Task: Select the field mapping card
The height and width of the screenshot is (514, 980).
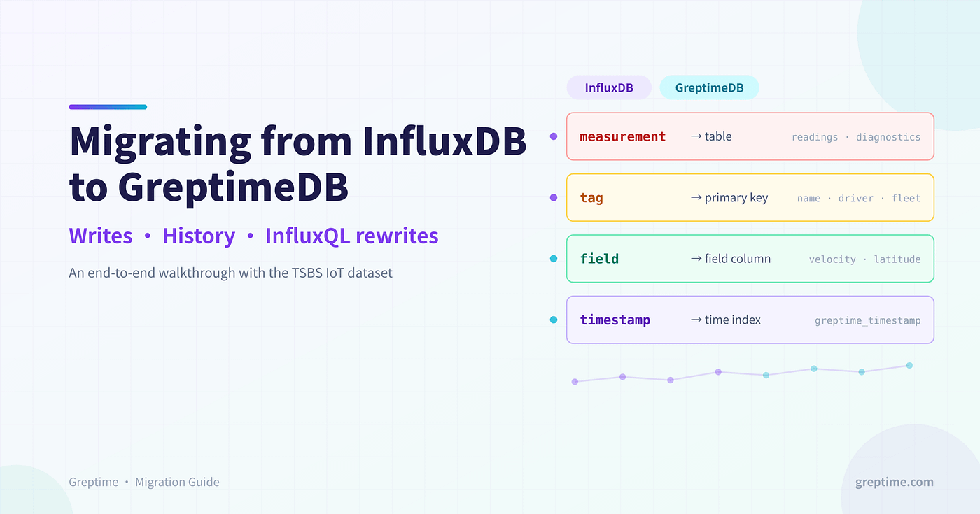Action: tap(750, 259)
